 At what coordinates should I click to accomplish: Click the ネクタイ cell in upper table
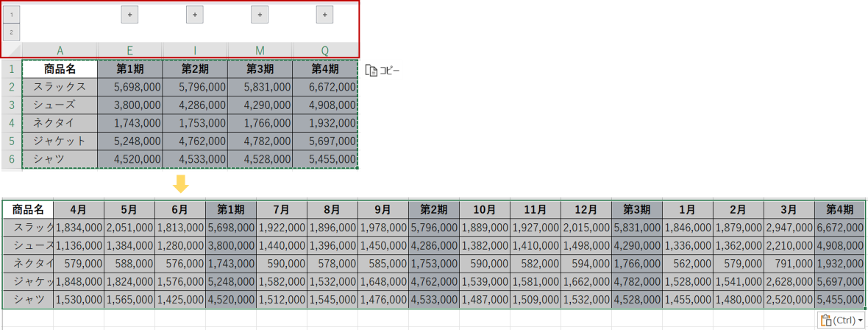[x=60, y=123]
